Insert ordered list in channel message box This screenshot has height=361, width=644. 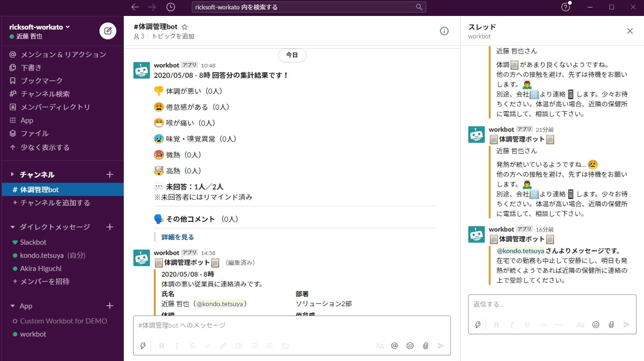239,346
